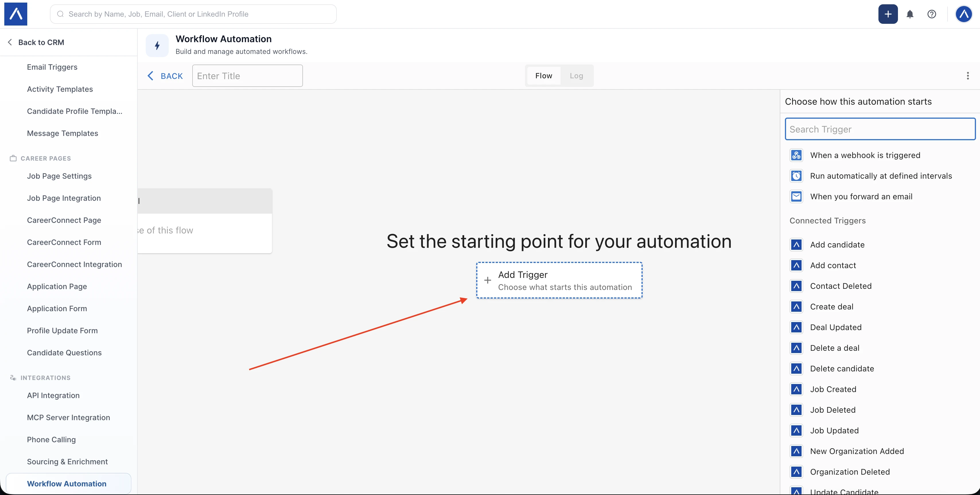This screenshot has height=495, width=980.
Task: Switch to the Flow tab
Action: coord(543,76)
